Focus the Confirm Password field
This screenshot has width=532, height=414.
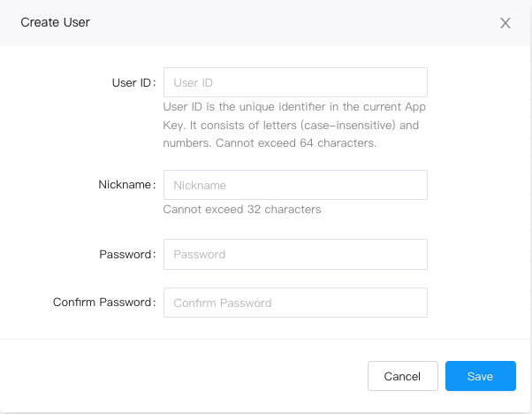[295, 303]
